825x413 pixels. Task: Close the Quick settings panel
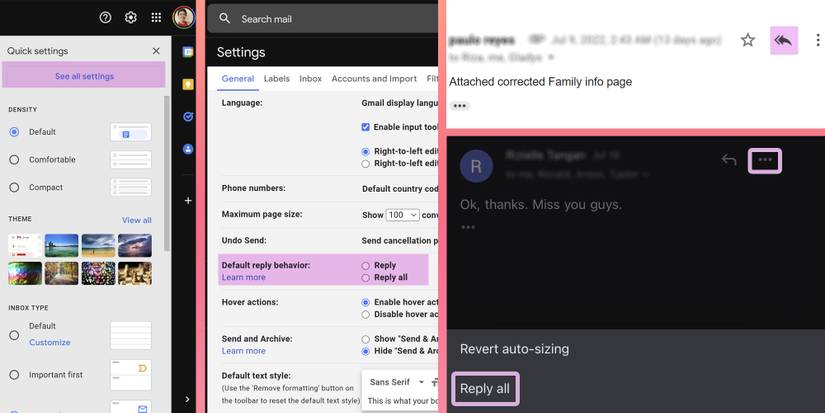pos(156,51)
